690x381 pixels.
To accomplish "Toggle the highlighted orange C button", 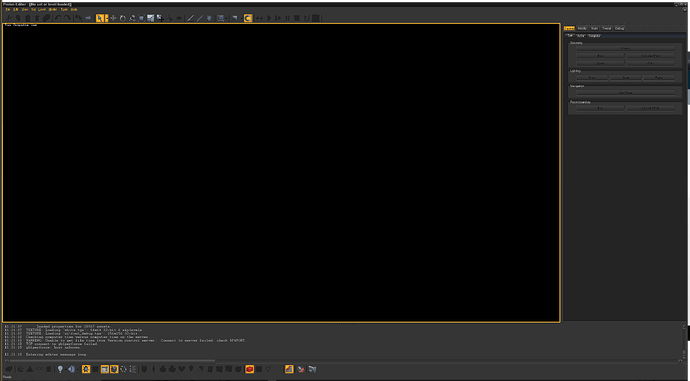I will pos(248,18).
